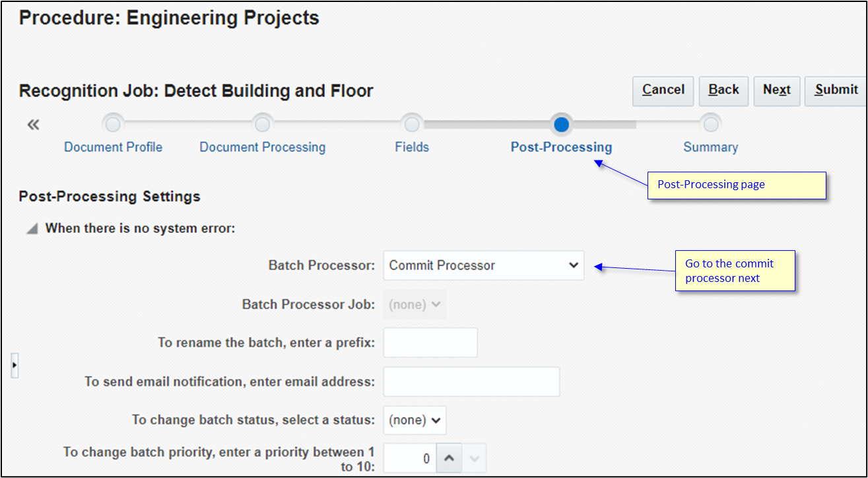Image resolution: width=868 pixels, height=478 pixels.
Task: Click the Next button
Action: click(x=777, y=90)
